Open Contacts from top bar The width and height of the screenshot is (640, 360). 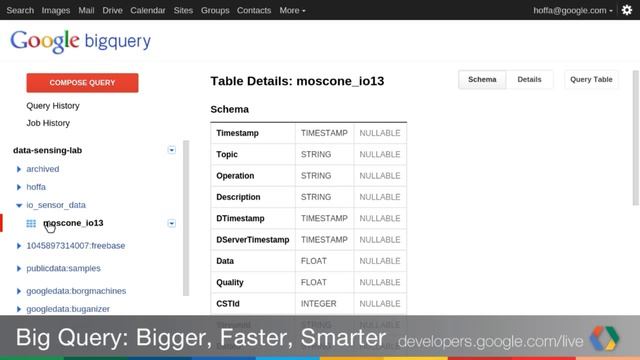coord(254,10)
